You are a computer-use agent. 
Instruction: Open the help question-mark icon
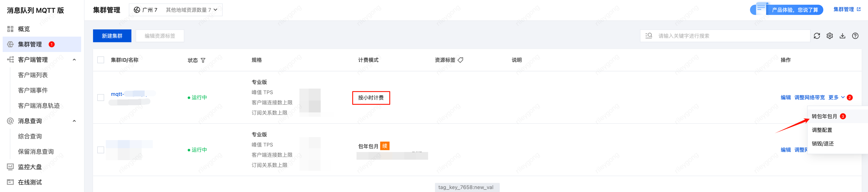pos(855,36)
